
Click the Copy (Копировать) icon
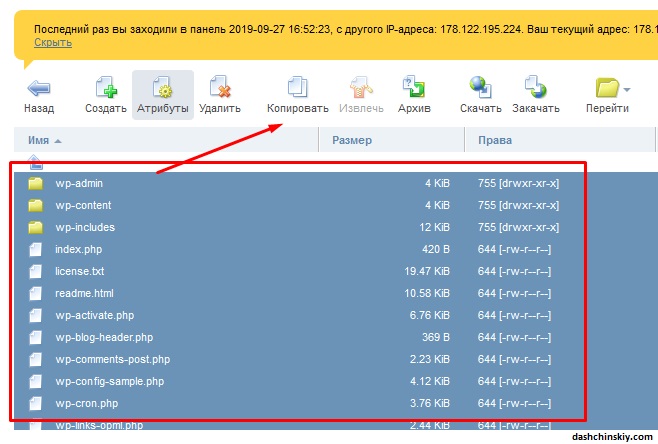[298, 88]
